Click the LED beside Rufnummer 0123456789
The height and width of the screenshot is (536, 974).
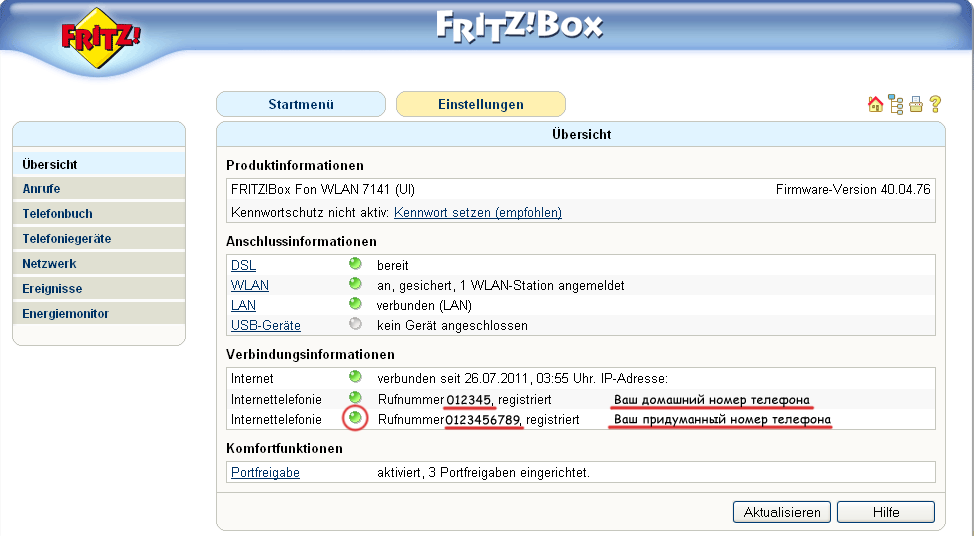pos(355,418)
